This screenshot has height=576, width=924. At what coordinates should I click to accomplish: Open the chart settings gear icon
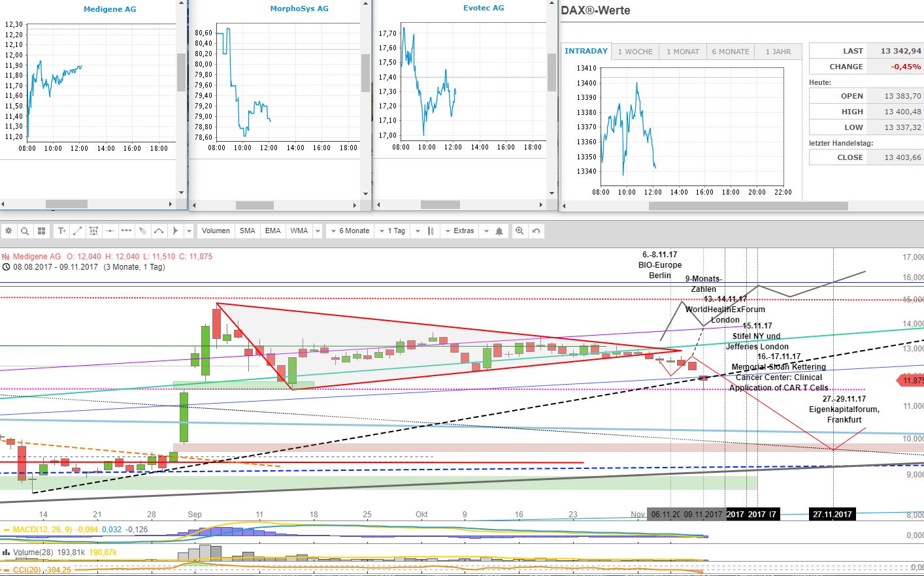8,231
